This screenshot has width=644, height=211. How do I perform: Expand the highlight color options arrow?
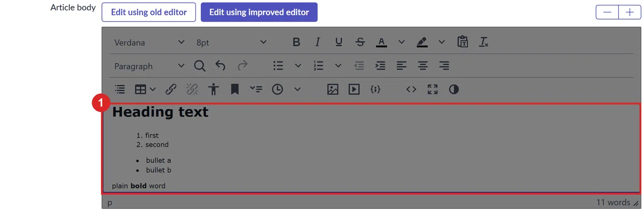[442, 42]
